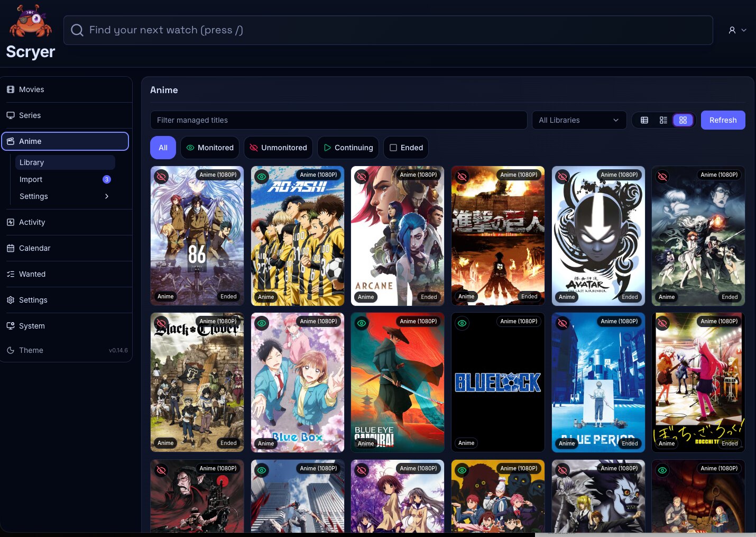Open Calendar from the sidebar
756x537 pixels.
click(x=66, y=248)
